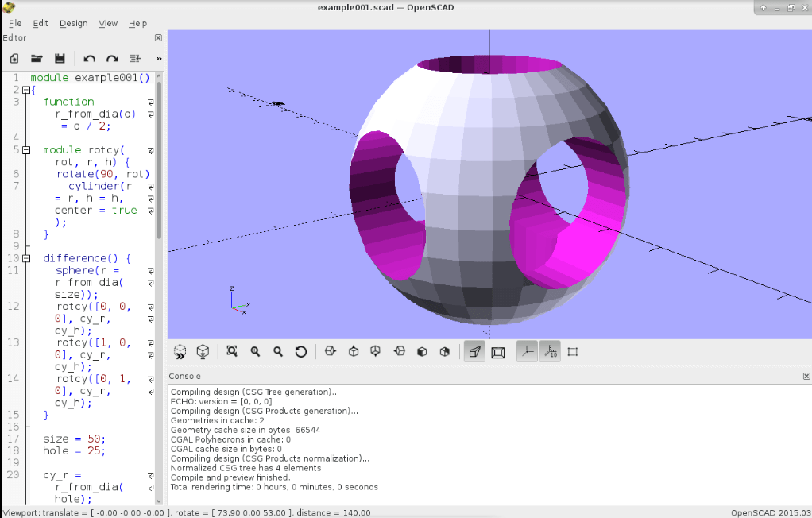Viewport: 812px width, 518px height.
Task: Click the Redo arrow icon
Action: pos(111,58)
